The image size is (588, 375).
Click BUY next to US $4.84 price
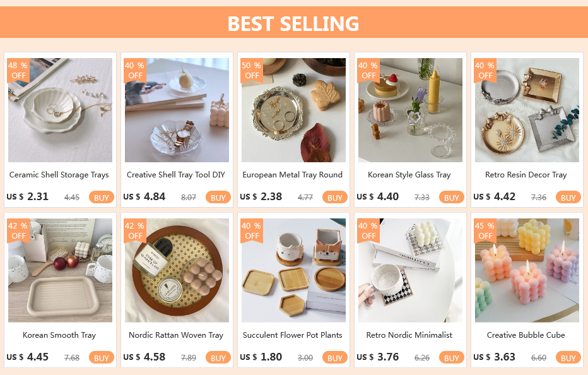[218, 198]
